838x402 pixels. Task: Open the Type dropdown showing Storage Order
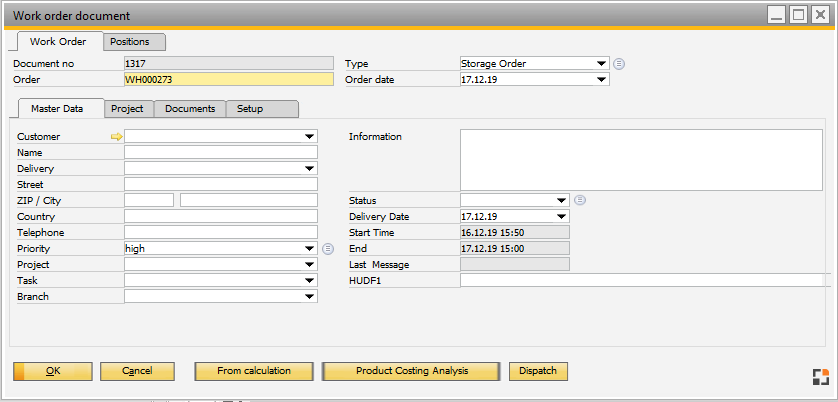(x=601, y=63)
